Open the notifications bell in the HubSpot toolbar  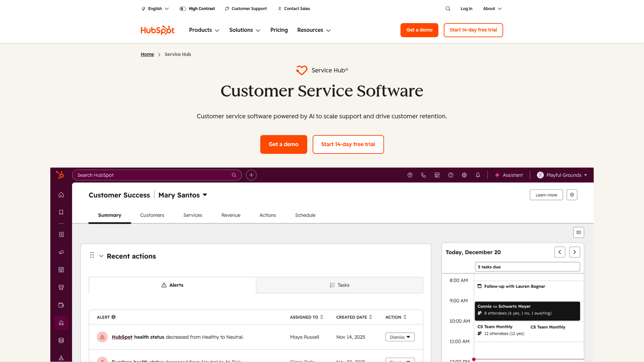pos(478,175)
